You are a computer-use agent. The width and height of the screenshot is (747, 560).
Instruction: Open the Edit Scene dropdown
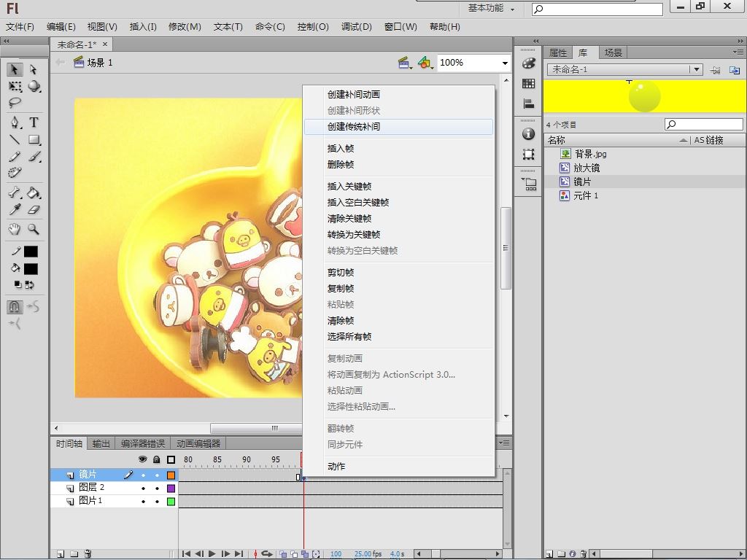tap(405, 63)
